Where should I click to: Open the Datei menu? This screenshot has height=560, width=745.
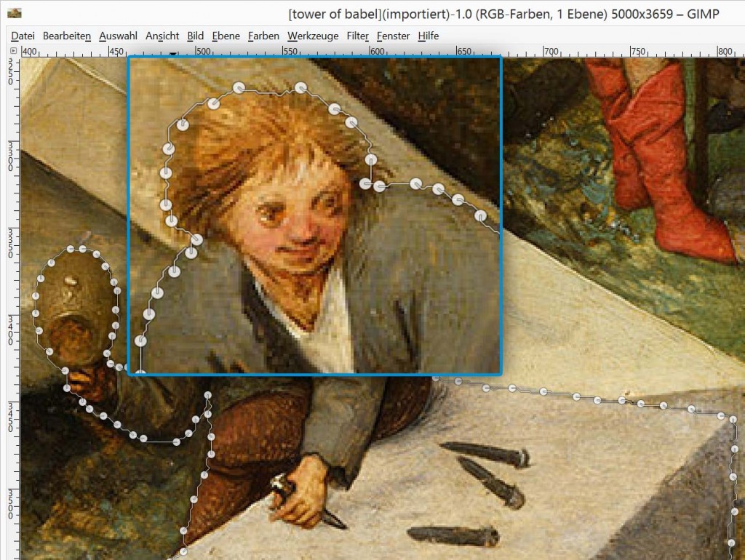(x=23, y=36)
